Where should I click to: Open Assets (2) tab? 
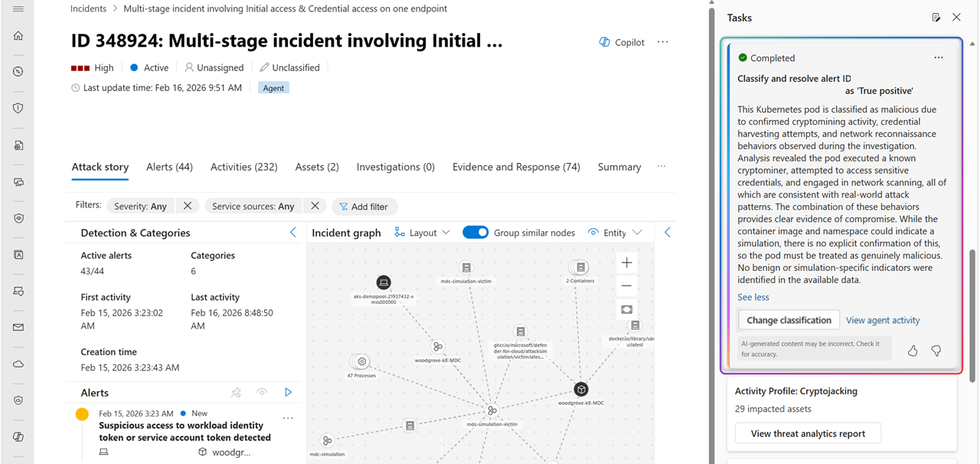coord(317,167)
